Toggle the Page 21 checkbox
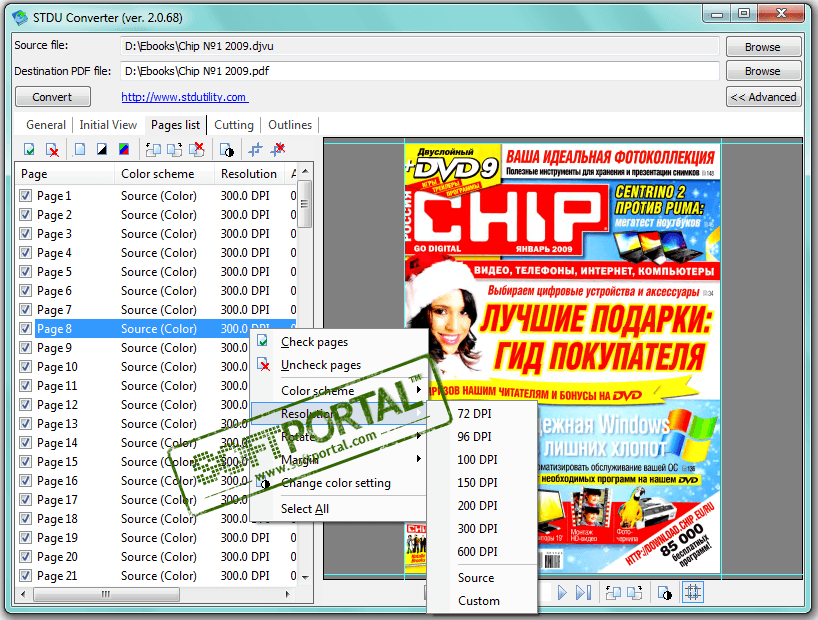Image resolution: width=818 pixels, height=620 pixels. click(25, 576)
